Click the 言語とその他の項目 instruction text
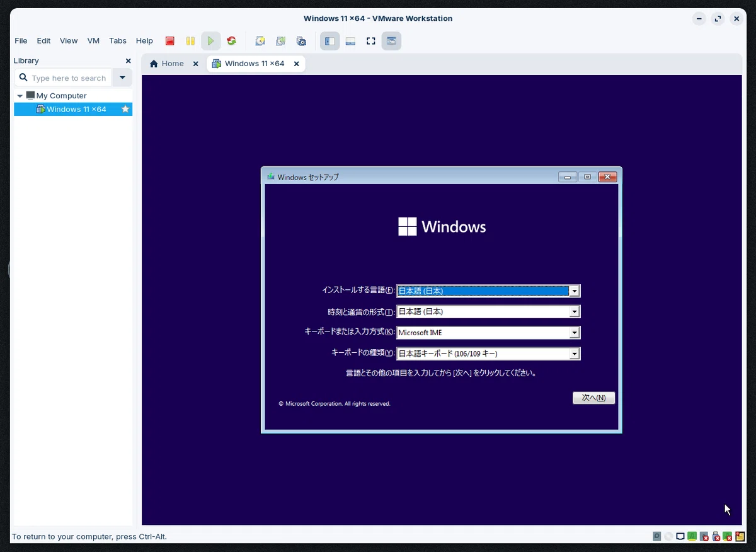756x552 pixels. (441, 373)
